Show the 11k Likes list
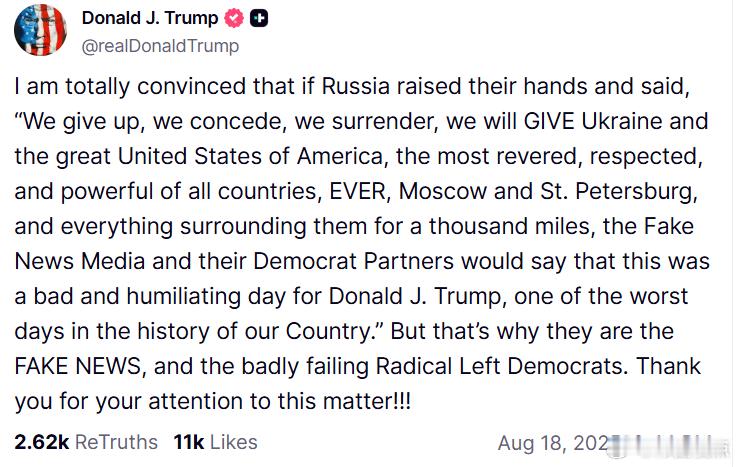Image resolution: width=738 pixels, height=467 pixels. pos(216,442)
